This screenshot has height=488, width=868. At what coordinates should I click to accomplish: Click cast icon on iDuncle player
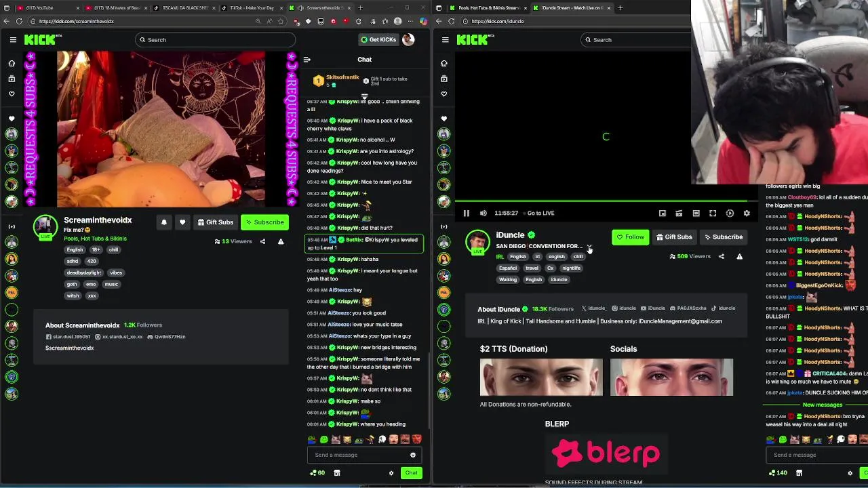[x=679, y=213]
